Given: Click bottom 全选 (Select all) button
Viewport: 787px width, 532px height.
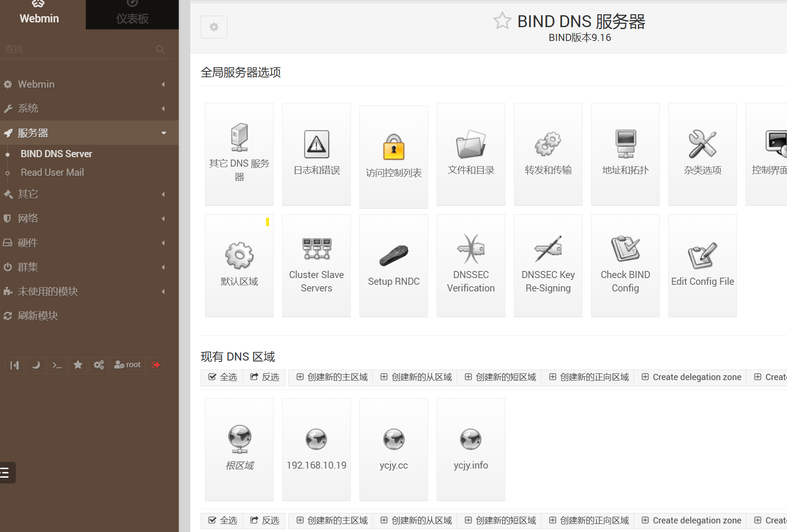Looking at the screenshot, I should coord(223,521).
